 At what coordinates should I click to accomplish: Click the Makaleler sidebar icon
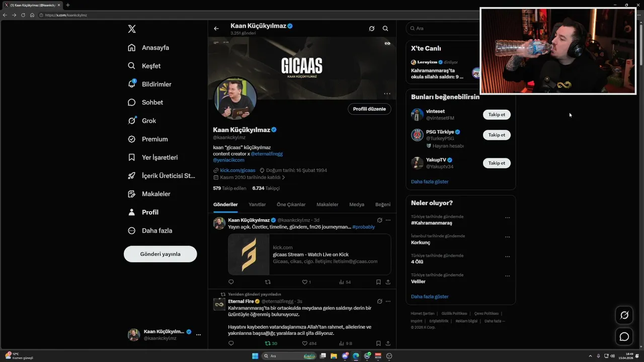[x=132, y=194]
